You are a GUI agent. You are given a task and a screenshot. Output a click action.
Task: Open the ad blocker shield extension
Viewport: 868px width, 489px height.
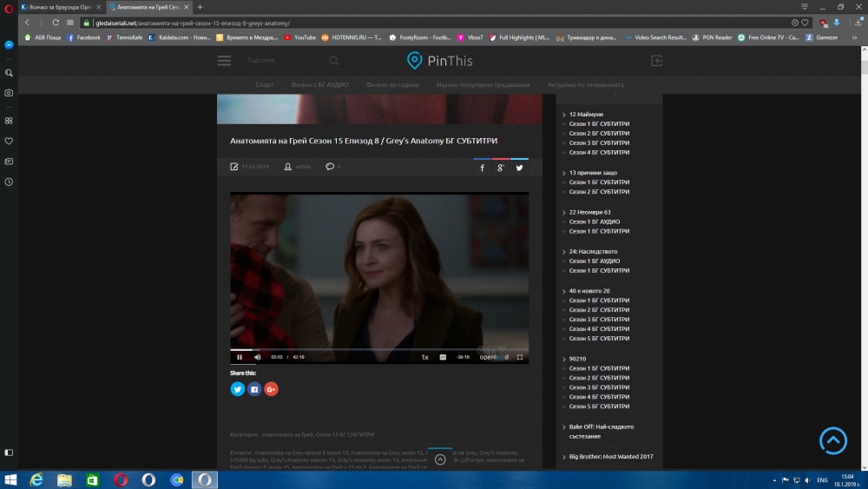tap(823, 23)
